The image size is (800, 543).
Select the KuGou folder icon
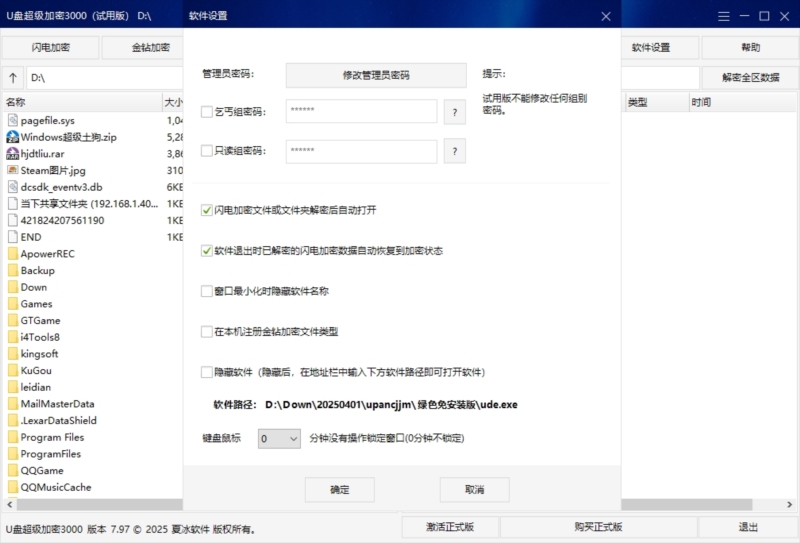pos(13,371)
